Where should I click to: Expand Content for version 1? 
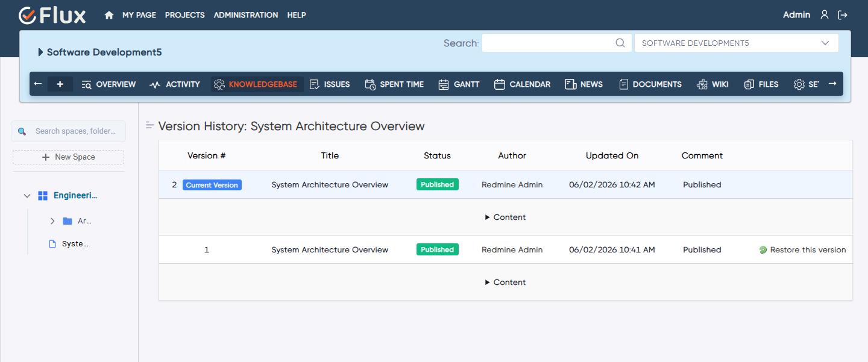(505, 282)
